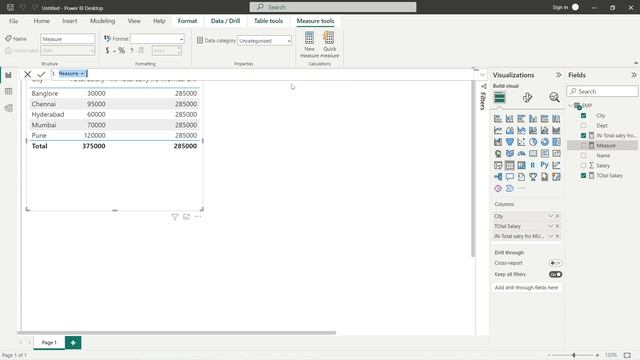Screen dimensions: 640x360
Task: Apply percentage format with the % icon
Action: tap(121, 51)
